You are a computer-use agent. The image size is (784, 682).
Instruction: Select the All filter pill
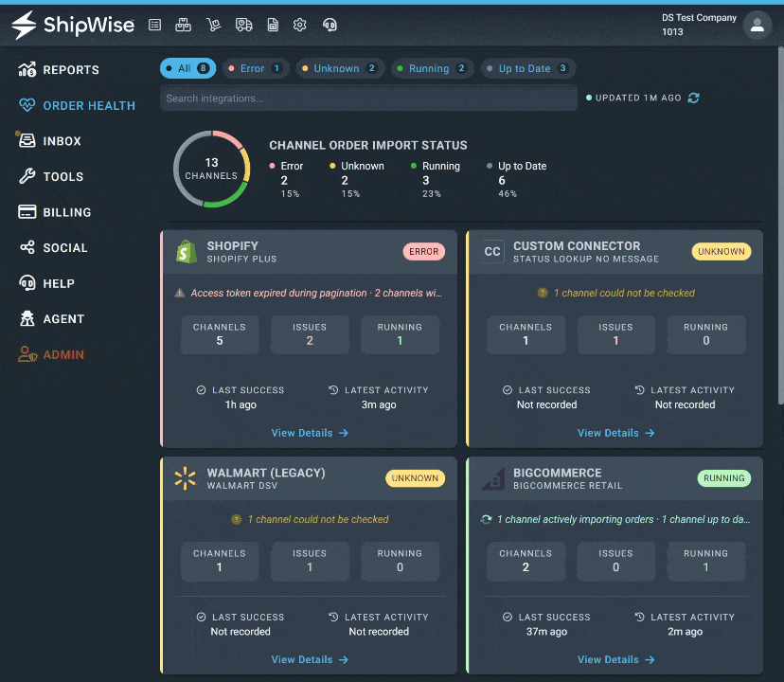(x=188, y=68)
